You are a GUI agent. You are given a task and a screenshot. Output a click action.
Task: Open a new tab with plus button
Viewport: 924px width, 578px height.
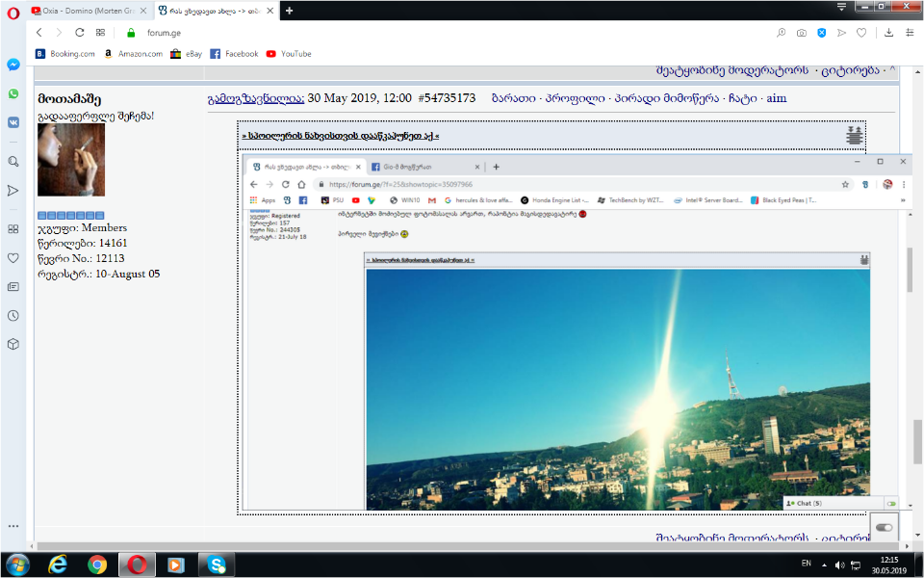(x=290, y=10)
